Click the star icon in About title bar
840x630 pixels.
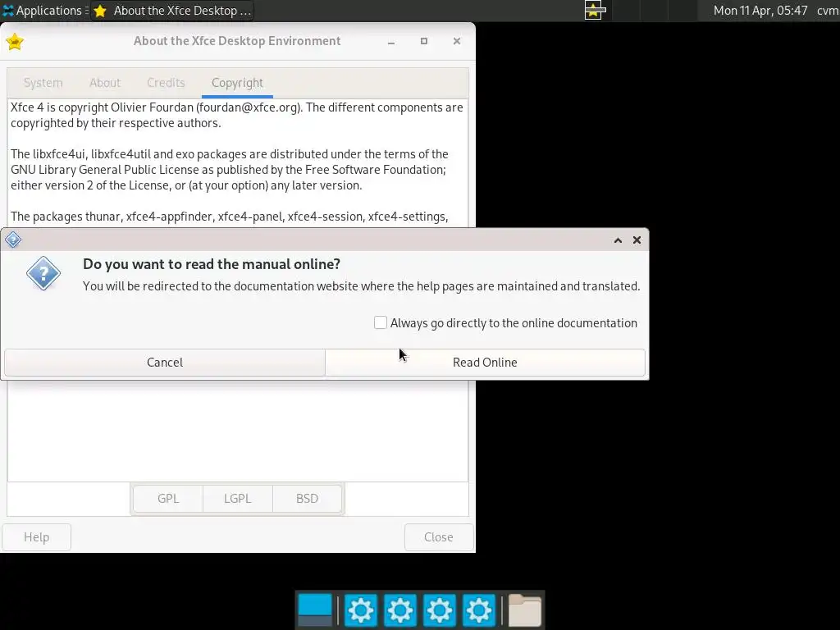(x=15, y=41)
